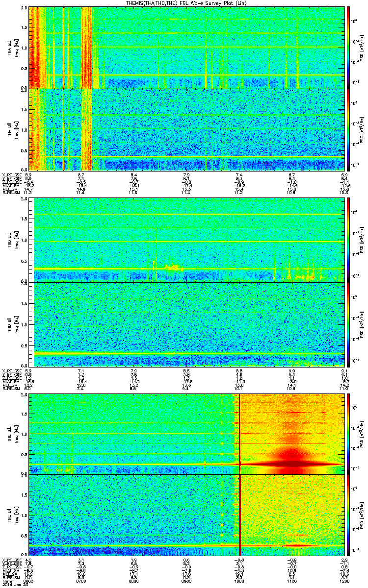Click the '2.0' frequency tick of THA BL panel
The image size is (368, 588).
pyautogui.click(x=24, y=9)
